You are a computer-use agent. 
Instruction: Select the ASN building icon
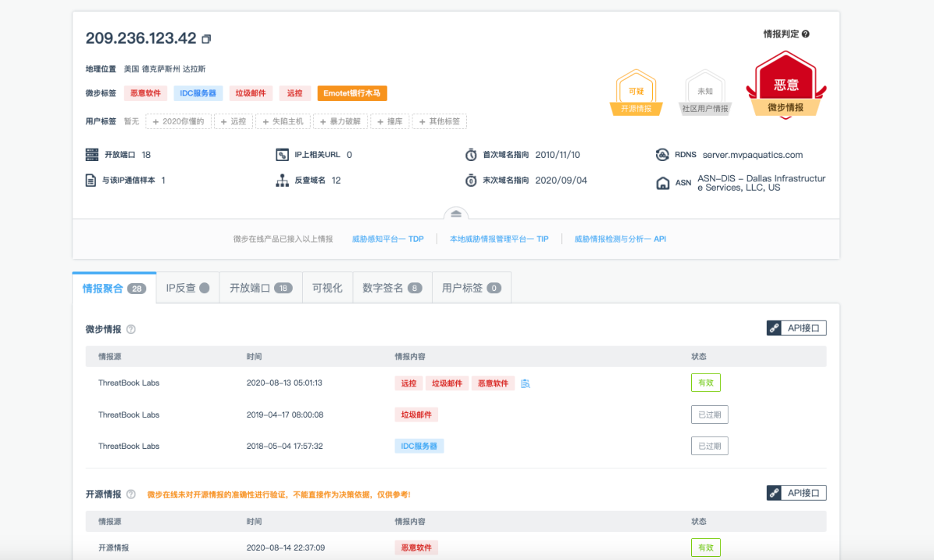662,184
